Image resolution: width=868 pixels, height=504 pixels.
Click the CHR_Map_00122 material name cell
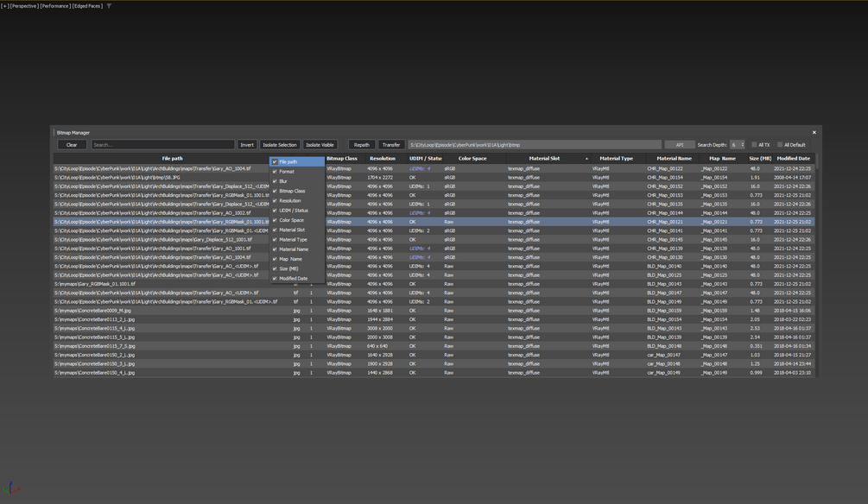pos(665,169)
